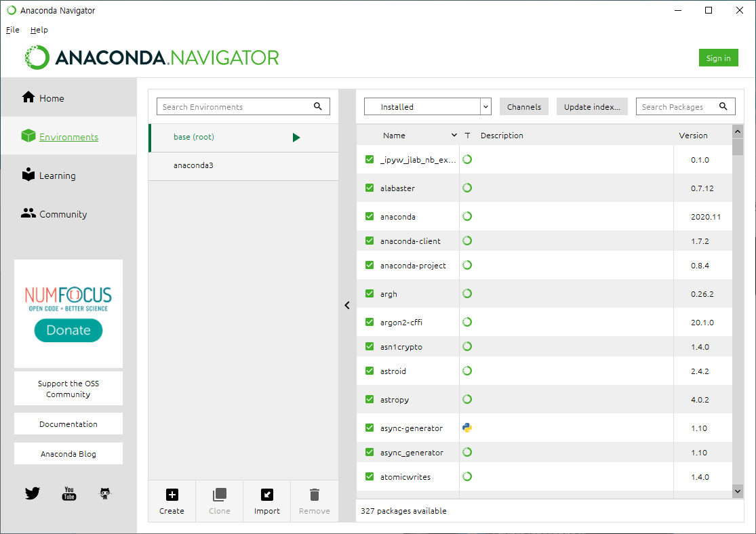The height and width of the screenshot is (534, 756).
Task: Switch to the Community tab
Action: pos(68,214)
